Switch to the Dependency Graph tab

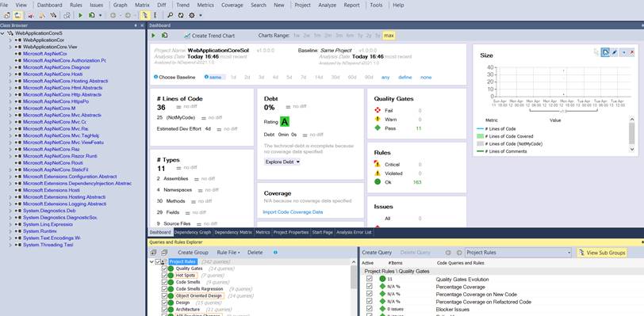point(193,232)
